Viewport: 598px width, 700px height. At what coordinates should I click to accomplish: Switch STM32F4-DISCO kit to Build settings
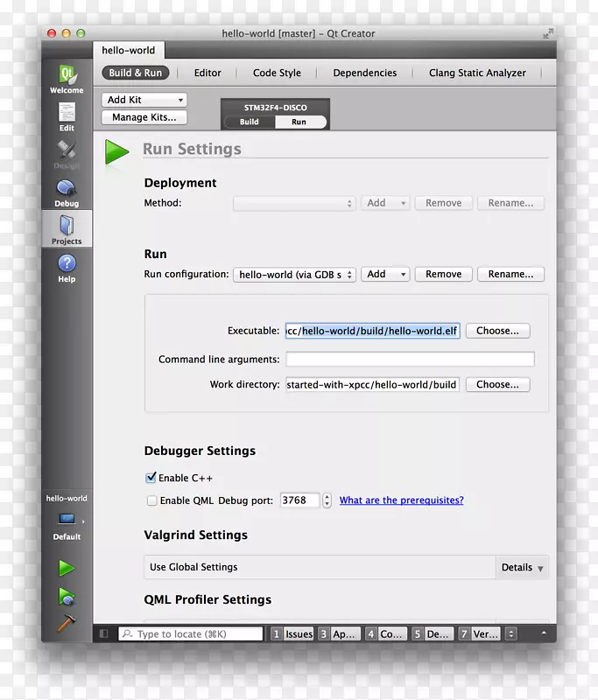click(250, 122)
